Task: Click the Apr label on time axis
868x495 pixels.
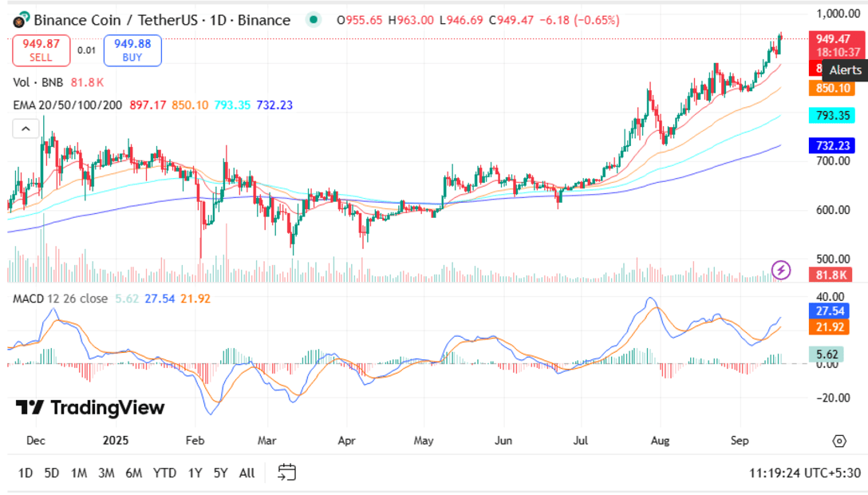Action: (346, 441)
